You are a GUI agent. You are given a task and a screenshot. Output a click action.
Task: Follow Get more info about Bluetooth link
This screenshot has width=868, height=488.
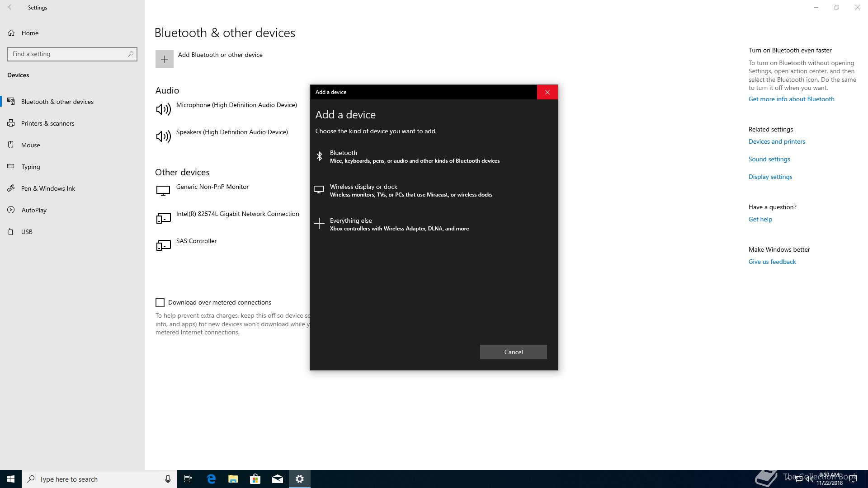tap(791, 99)
